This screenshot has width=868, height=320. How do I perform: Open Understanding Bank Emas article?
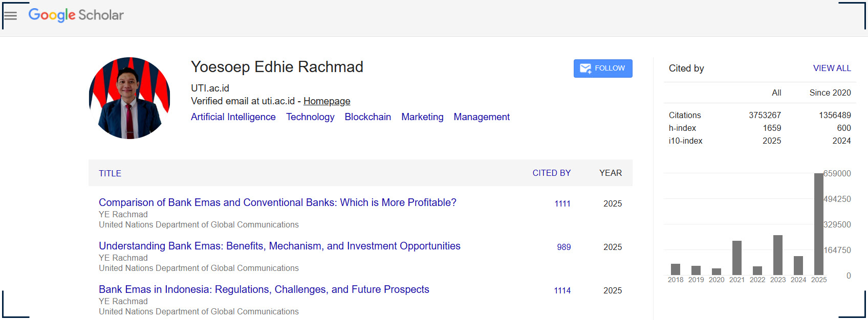[x=279, y=246]
